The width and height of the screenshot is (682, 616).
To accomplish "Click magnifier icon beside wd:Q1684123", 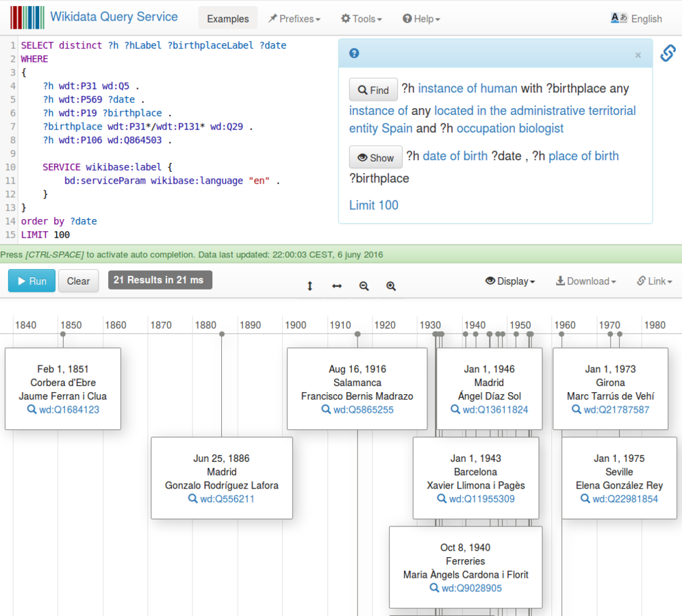I will tap(31, 409).
